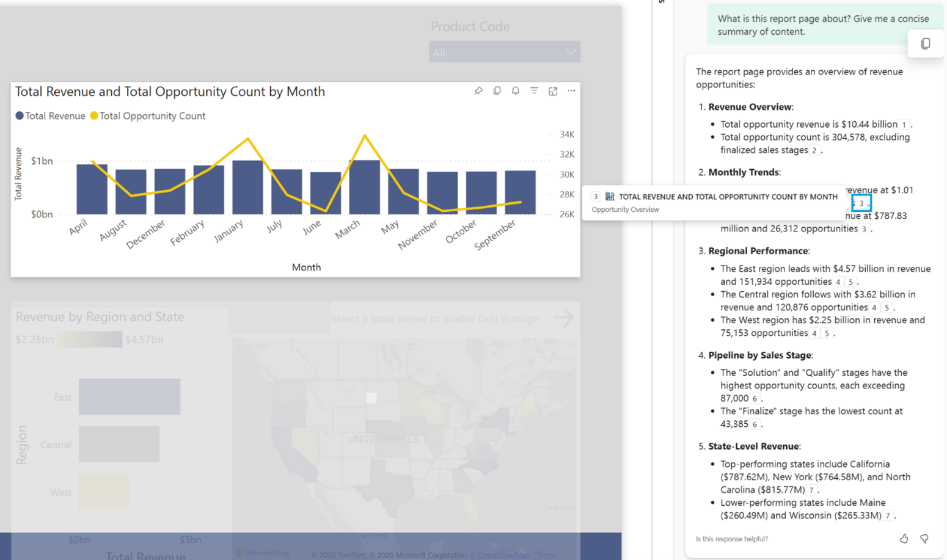
Task: Select the July revenue bar
Action: pos(287,192)
